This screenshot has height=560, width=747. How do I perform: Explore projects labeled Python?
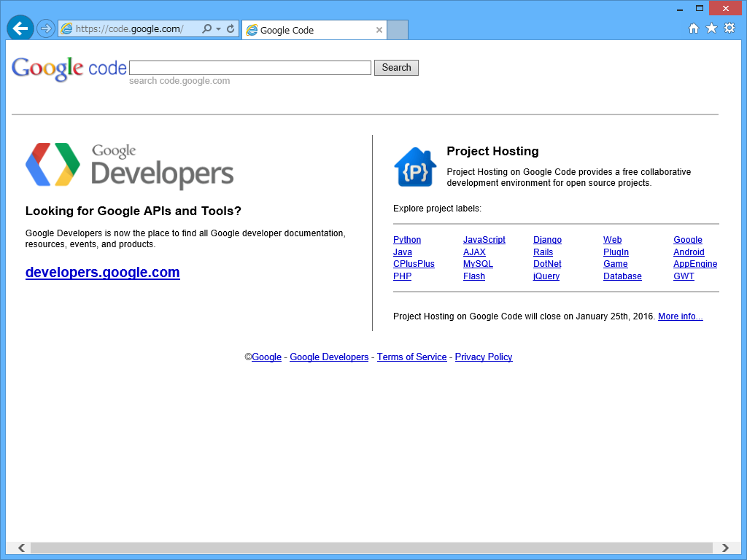pos(406,239)
